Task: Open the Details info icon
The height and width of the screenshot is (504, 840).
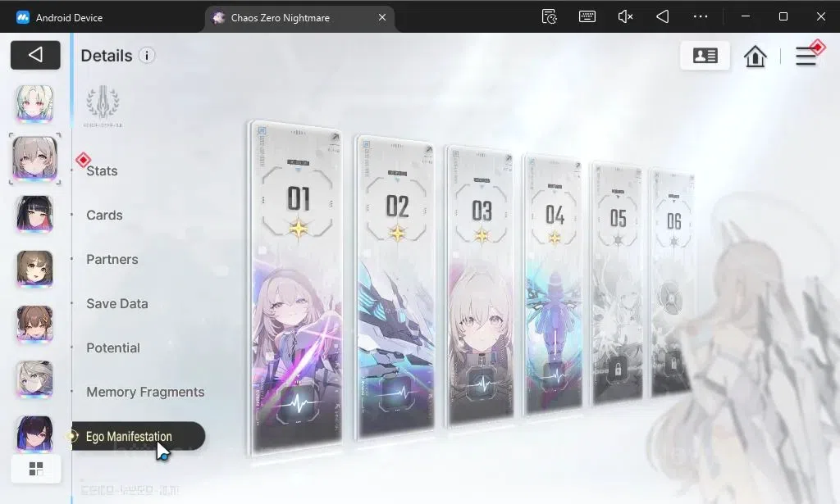Action: point(147,55)
